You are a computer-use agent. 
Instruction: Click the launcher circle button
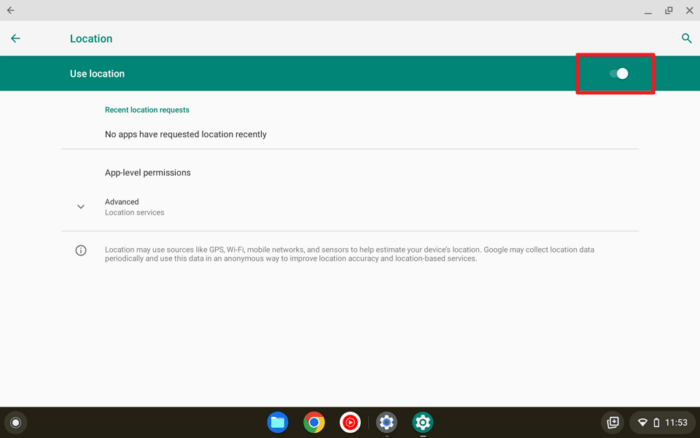click(16, 422)
